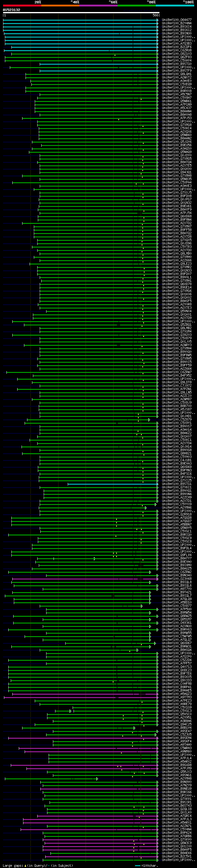Select the UniRef100_C5WRA3 label

click(x=176, y=749)
